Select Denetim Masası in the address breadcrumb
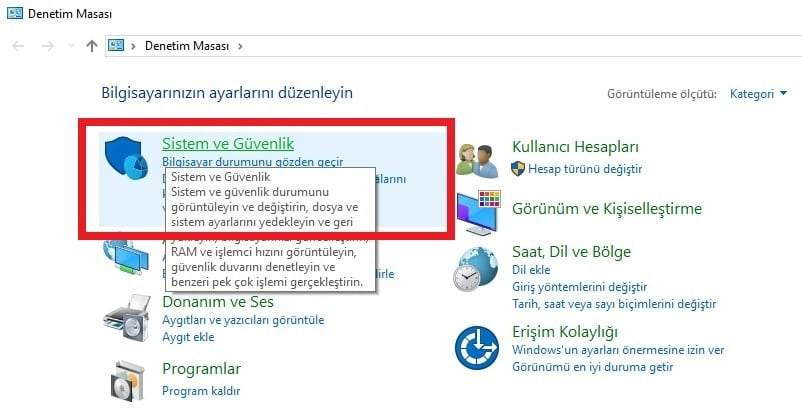The image size is (802, 409). 187,46
